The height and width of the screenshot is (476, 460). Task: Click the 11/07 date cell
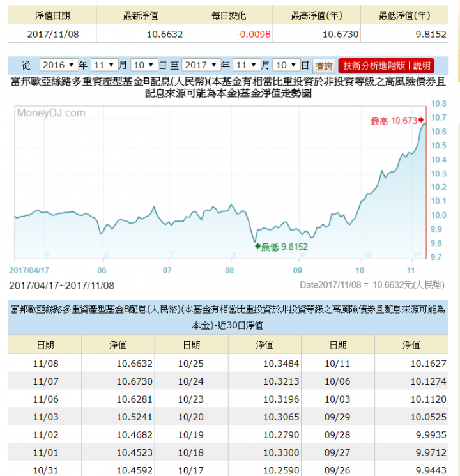coord(45,381)
